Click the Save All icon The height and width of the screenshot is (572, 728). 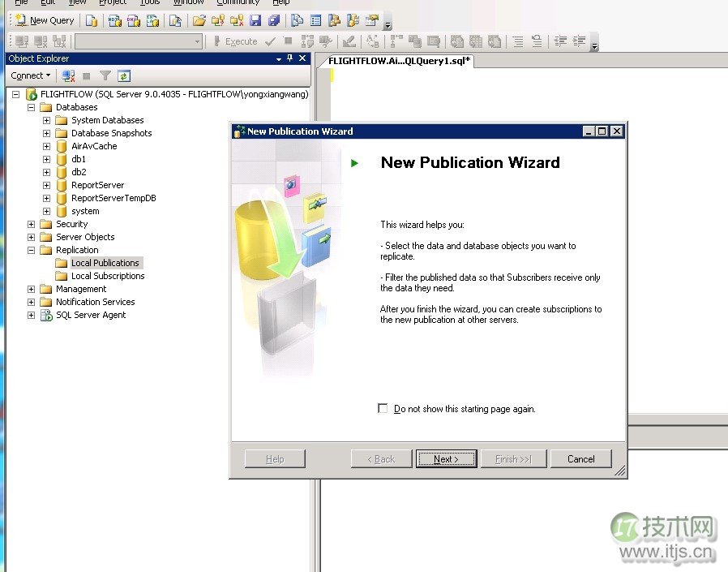click(x=274, y=20)
